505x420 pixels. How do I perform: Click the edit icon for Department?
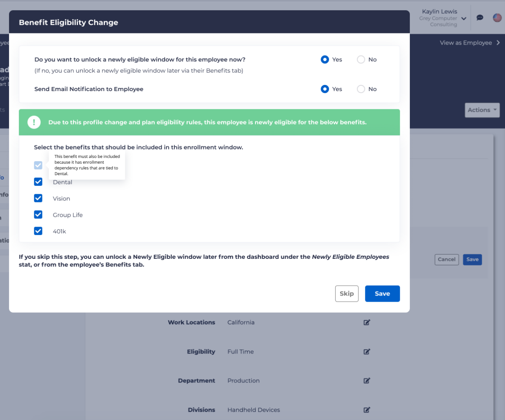[x=366, y=380]
